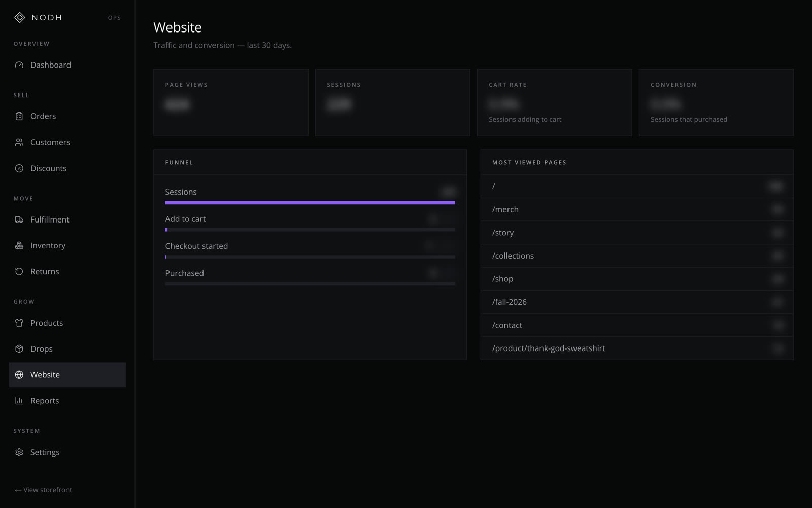The width and height of the screenshot is (812, 508).
Task: Select the /story page row
Action: coord(637,233)
